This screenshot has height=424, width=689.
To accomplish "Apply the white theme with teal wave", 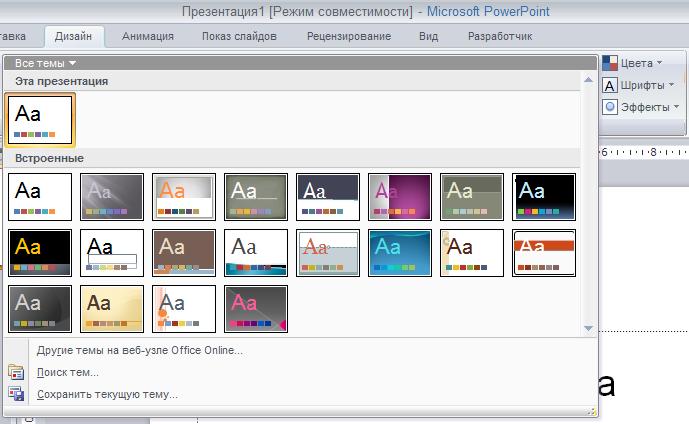I will click(256, 253).
